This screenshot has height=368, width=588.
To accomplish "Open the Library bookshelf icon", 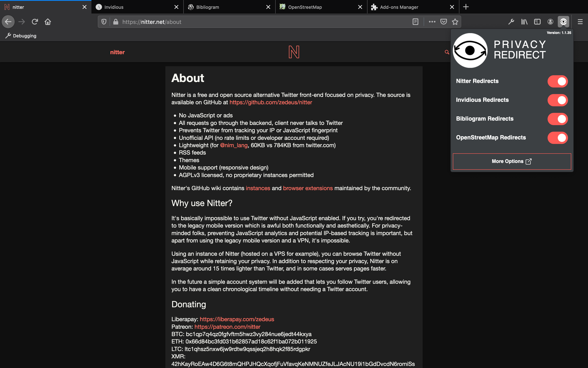I will (x=524, y=22).
